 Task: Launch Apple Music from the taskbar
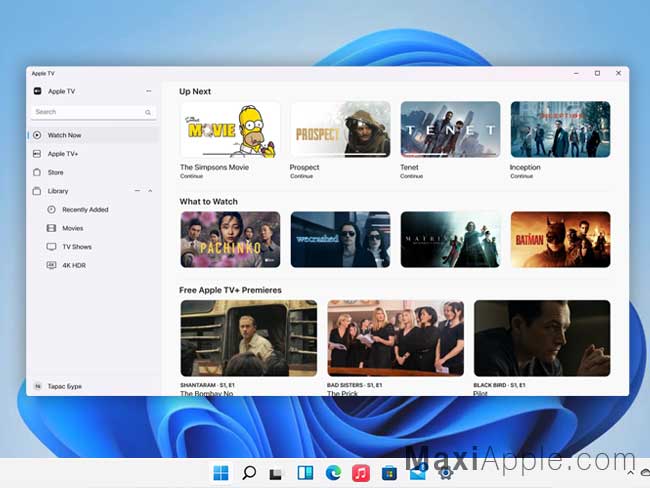pos(361,473)
